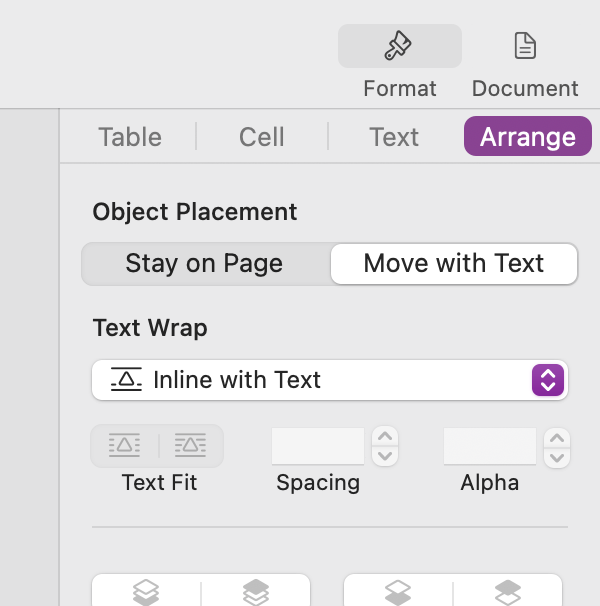Click the Spacing input field
Image resolution: width=600 pixels, height=606 pixels.
[318, 446]
